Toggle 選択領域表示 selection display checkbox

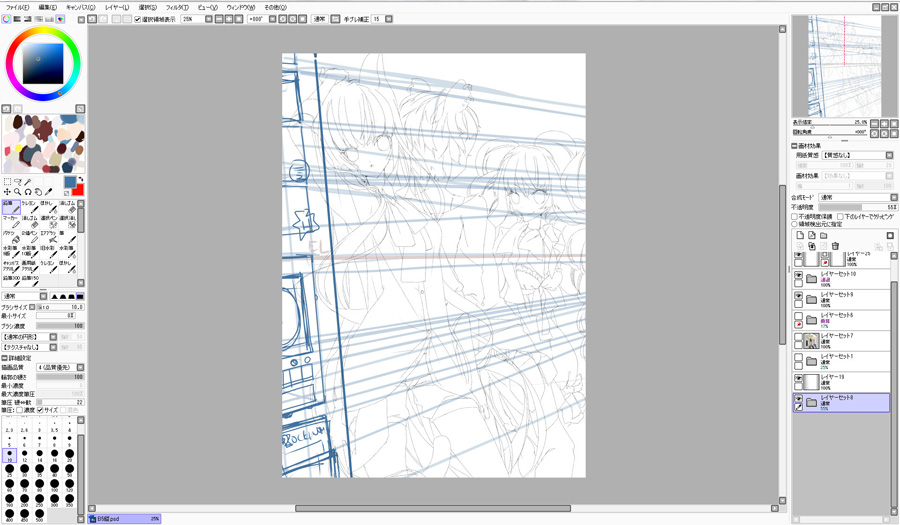pyautogui.click(x=138, y=19)
